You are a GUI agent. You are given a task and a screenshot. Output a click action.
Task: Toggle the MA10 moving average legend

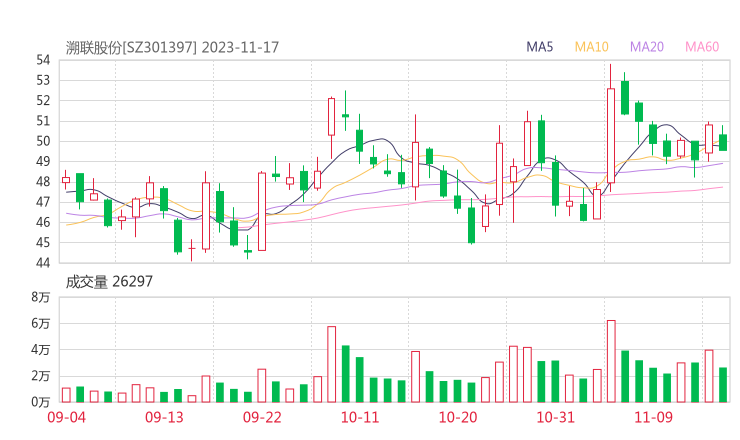tap(591, 47)
